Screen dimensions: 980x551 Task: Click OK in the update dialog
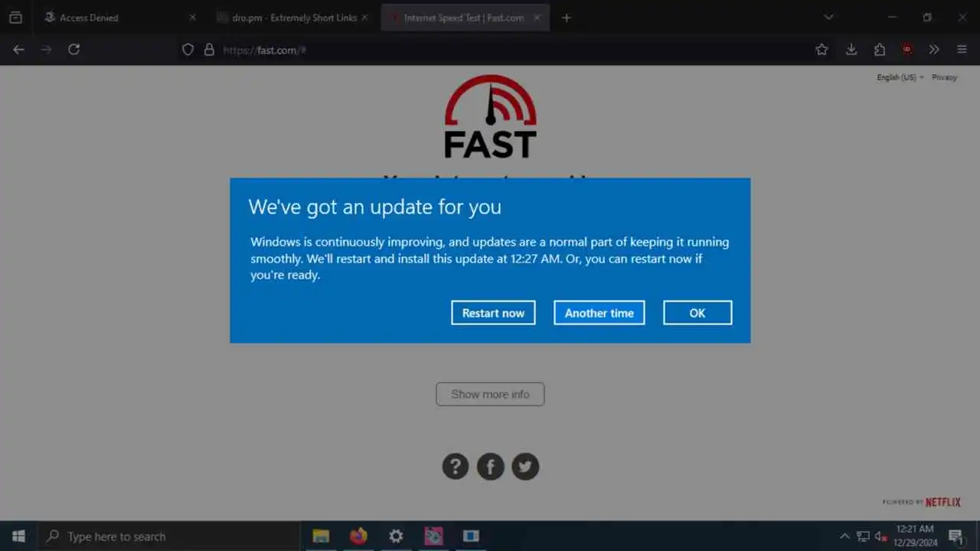(697, 312)
